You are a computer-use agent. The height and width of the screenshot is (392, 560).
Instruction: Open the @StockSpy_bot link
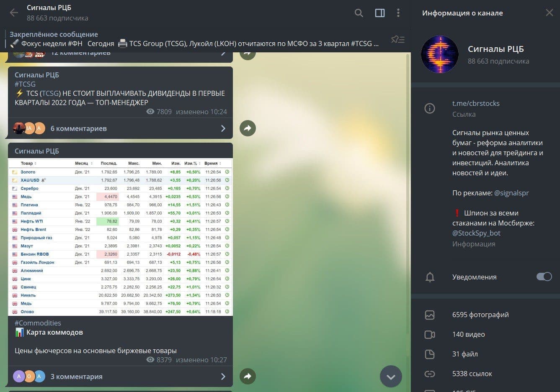tap(476, 233)
